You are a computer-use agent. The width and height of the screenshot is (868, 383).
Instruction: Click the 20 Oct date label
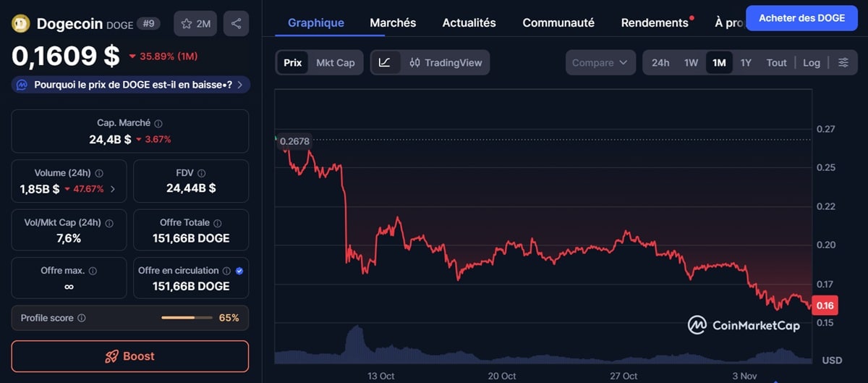point(502,376)
